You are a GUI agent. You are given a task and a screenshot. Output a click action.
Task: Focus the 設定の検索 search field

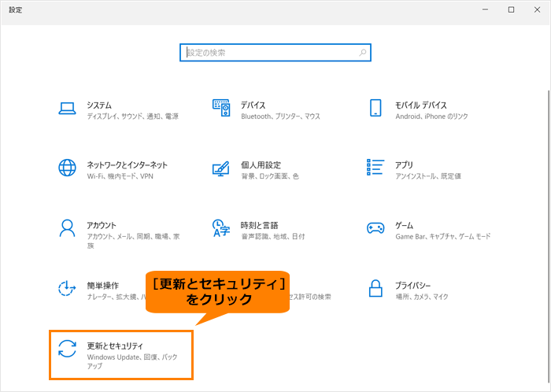pyautogui.click(x=275, y=53)
